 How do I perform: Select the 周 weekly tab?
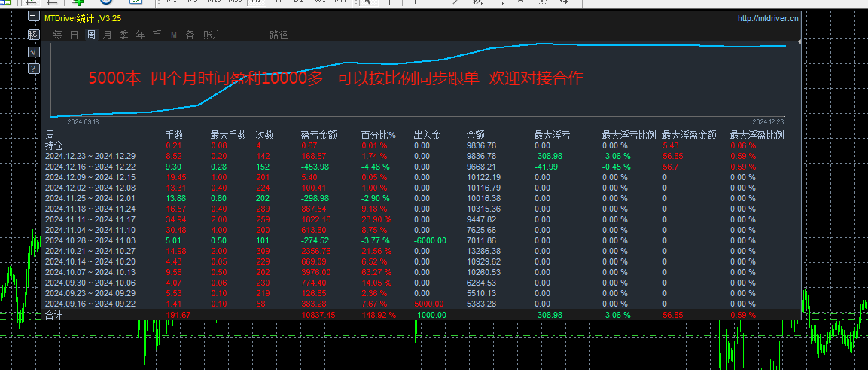point(91,35)
